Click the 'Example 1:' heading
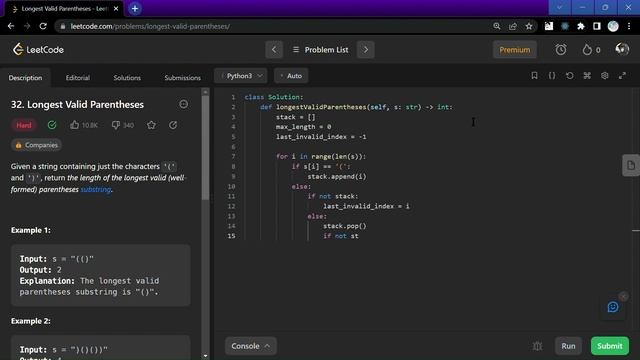Image resolution: width=640 pixels, height=360 pixels. (31, 230)
